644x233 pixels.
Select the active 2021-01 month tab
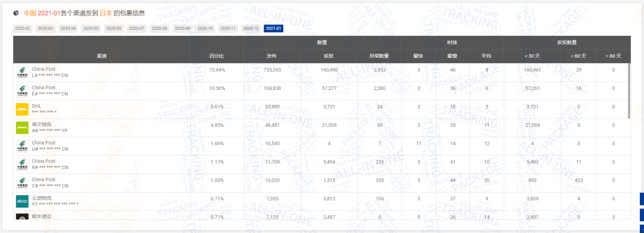point(274,28)
